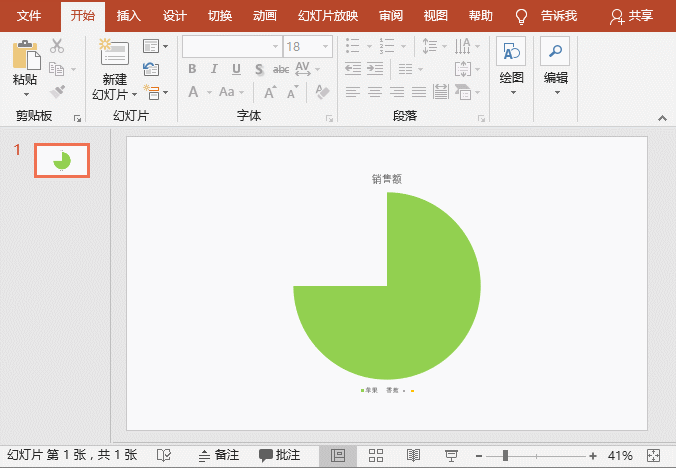The height and width of the screenshot is (468, 676).
Task: Toggle bold formatting
Action: (192, 69)
